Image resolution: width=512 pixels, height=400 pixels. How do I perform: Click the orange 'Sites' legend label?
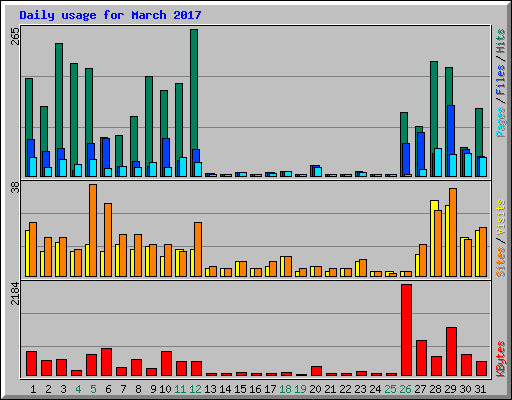[x=500, y=262]
